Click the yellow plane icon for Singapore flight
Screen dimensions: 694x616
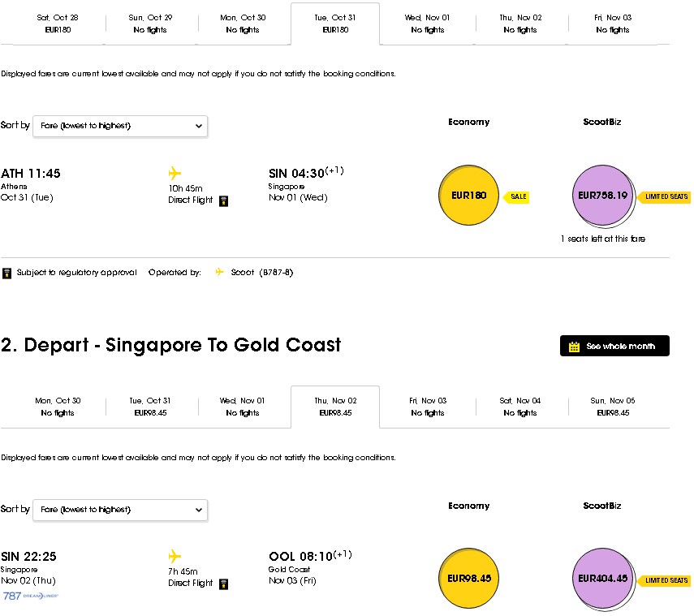175,556
